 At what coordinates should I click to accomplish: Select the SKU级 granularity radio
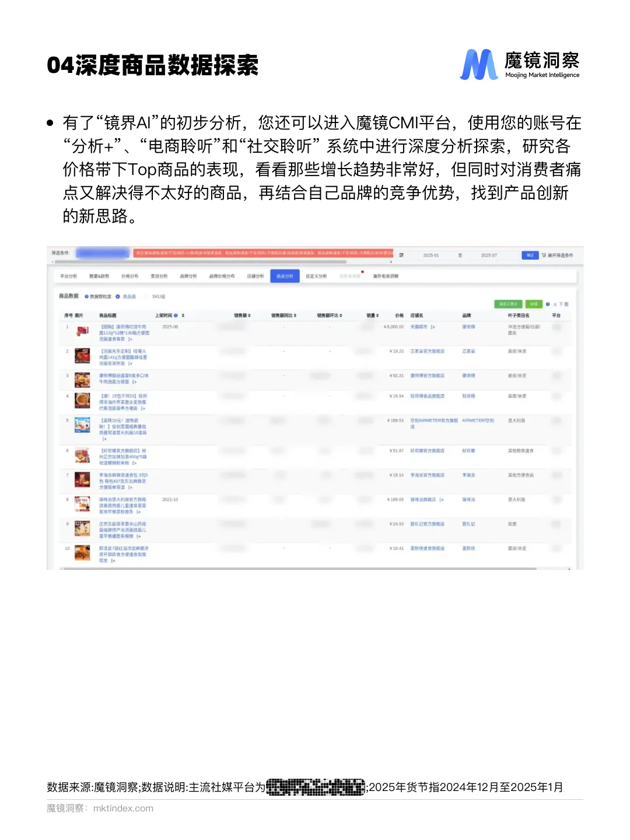tap(147, 296)
